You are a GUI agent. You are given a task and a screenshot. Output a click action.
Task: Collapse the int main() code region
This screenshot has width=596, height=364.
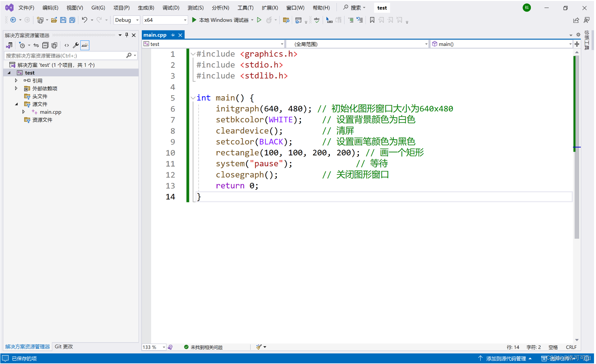[x=193, y=98]
